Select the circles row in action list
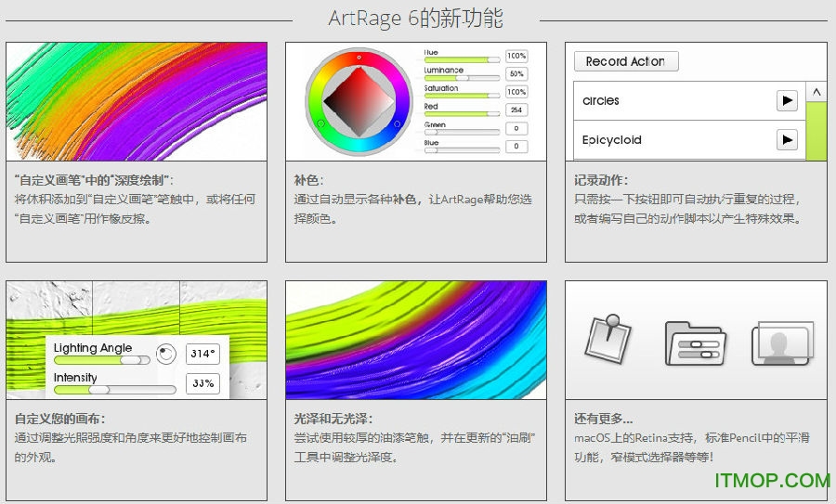The height and width of the screenshot is (504, 836). (x=689, y=100)
